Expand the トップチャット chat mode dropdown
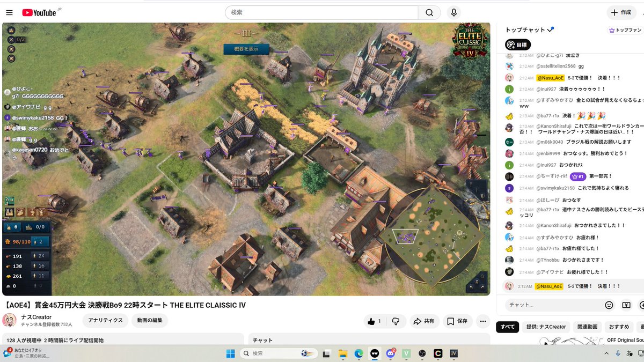This screenshot has height=362, width=644. 530,30
